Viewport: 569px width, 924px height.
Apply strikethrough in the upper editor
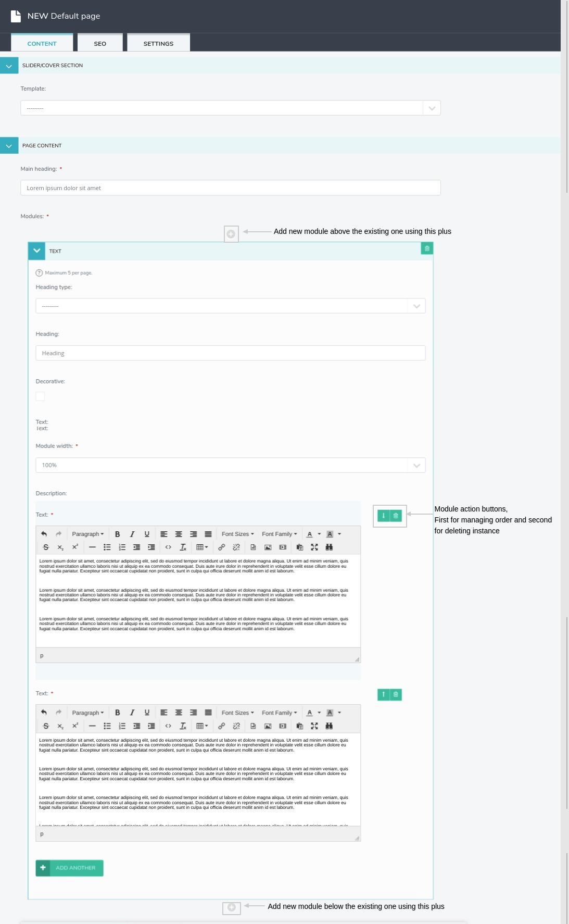click(x=46, y=547)
